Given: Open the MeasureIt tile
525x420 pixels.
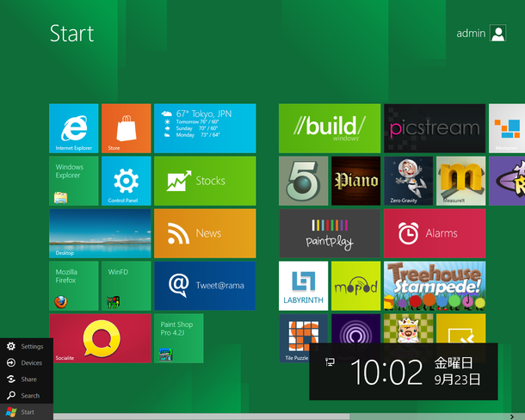Looking at the screenshot, I should (461, 181).
